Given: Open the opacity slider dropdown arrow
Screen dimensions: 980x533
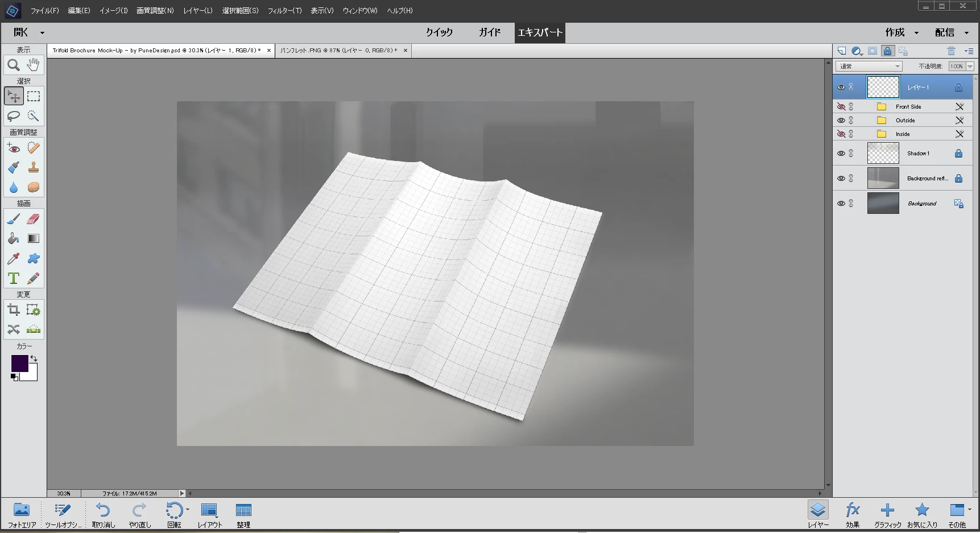Looking at the screenshot, I should pos(970,67).
